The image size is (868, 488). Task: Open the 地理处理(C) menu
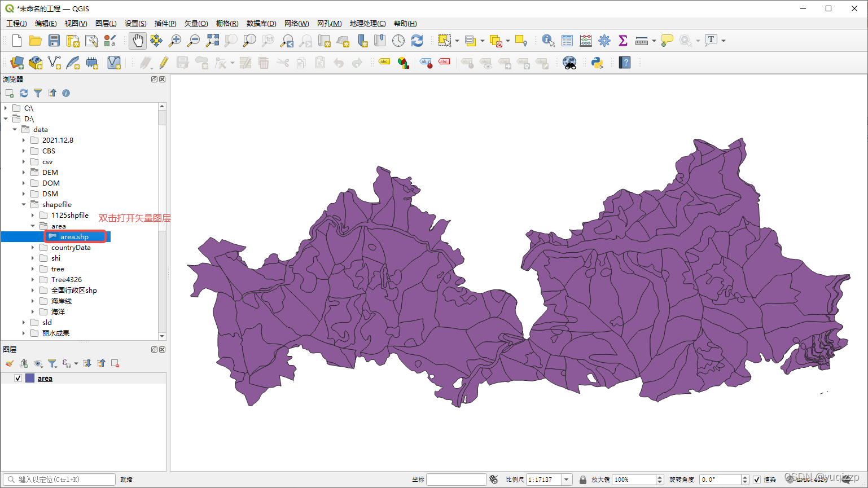click(367, 23)
